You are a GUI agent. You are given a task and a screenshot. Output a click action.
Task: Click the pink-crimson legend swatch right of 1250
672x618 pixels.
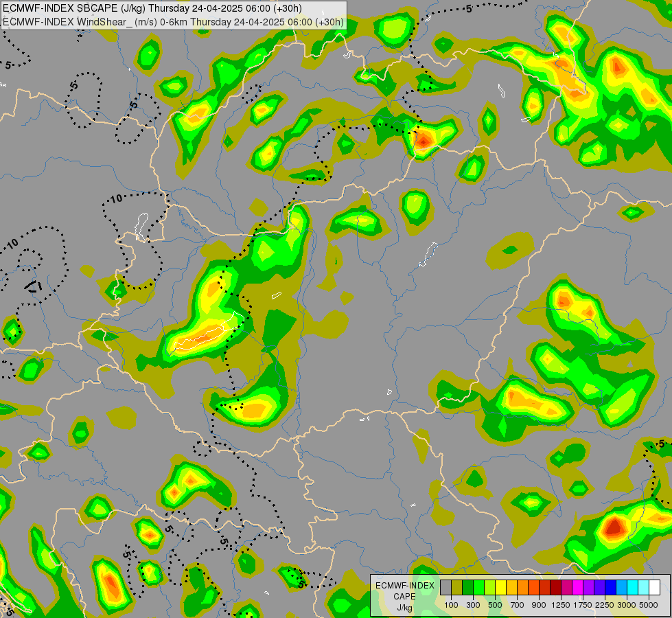(566, 587)
